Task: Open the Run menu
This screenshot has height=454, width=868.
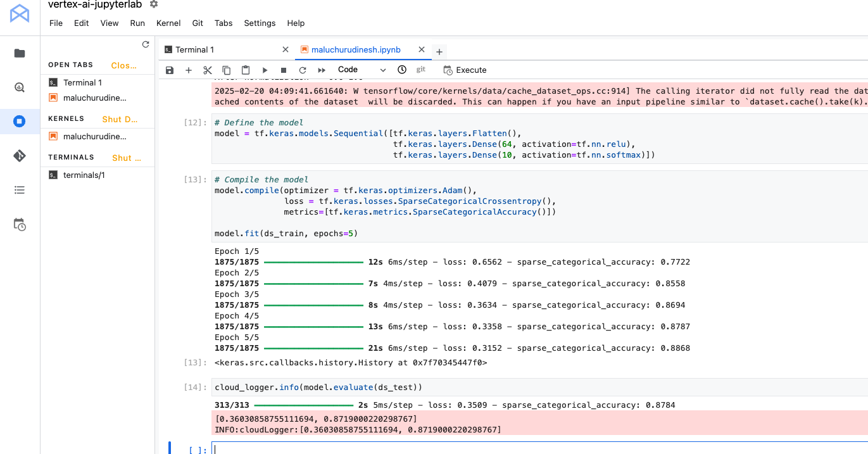Action: tap(137, 23)
